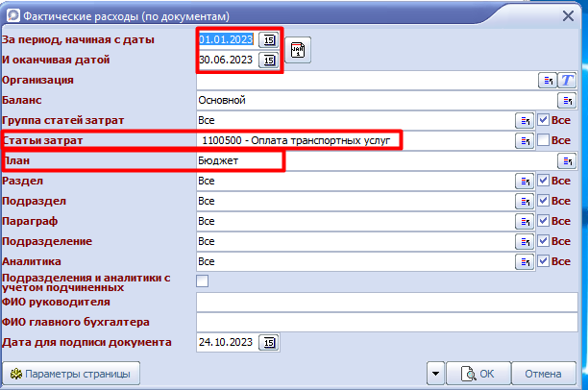The image size is (588, 390).
Task: Enable Подразделения и аналитики с учетом подчиненных
Action: (203, 281)
